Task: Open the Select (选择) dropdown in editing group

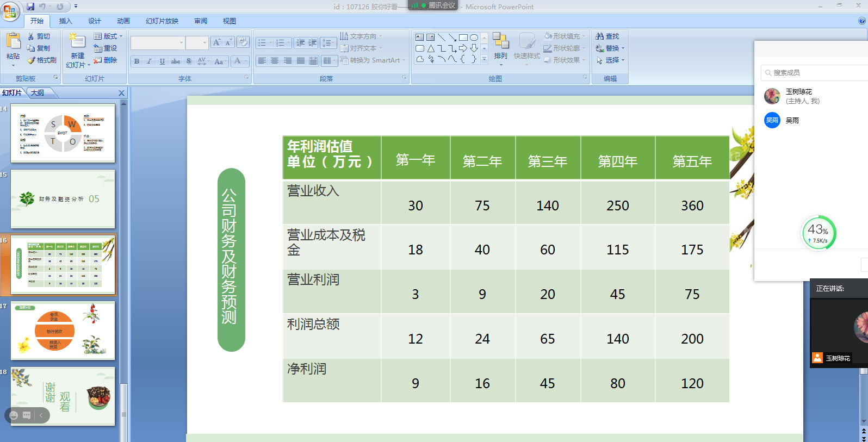Action: pyautogui.click(x=611, y=60)
